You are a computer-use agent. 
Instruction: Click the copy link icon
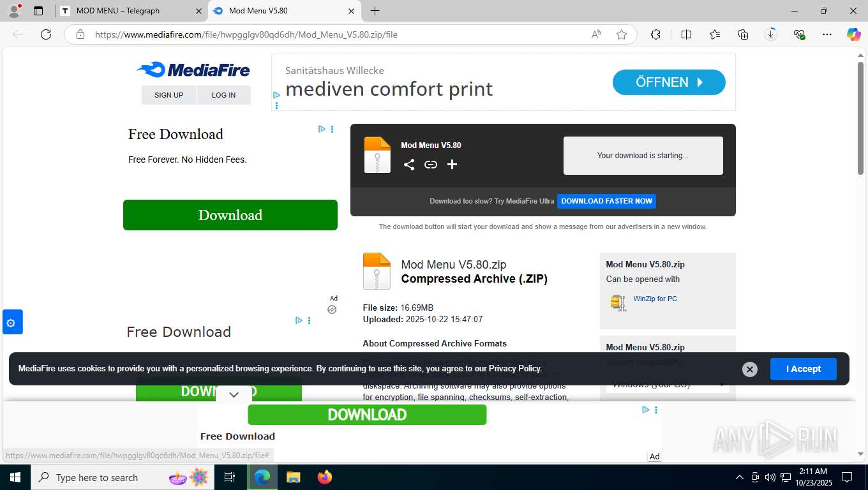[x=431, y=165]
